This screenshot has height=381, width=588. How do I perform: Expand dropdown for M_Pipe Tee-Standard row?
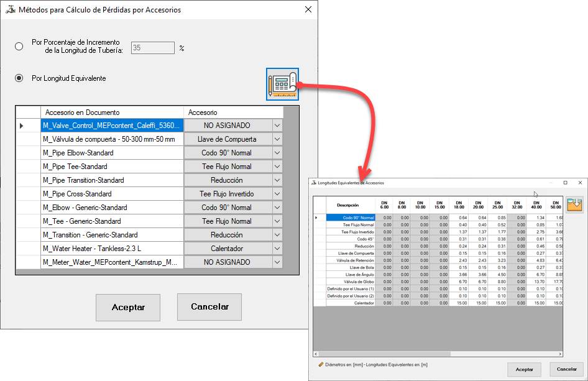[x=277, y=167]
